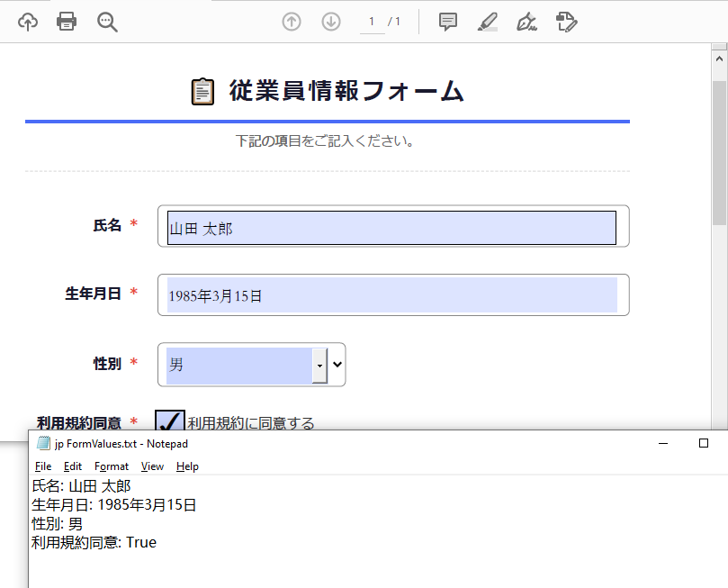Open the fill and sign tool
728x588 pixels.
click(566, 22)
